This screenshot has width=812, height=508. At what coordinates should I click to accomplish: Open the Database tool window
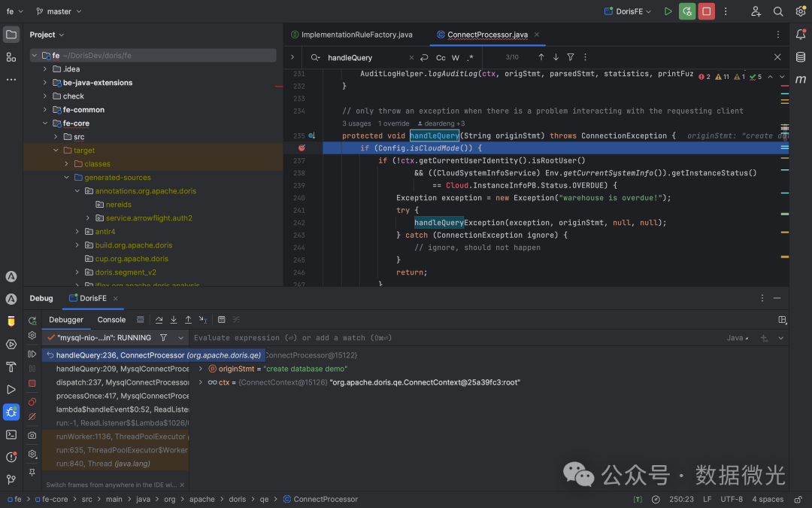[801, 57]
